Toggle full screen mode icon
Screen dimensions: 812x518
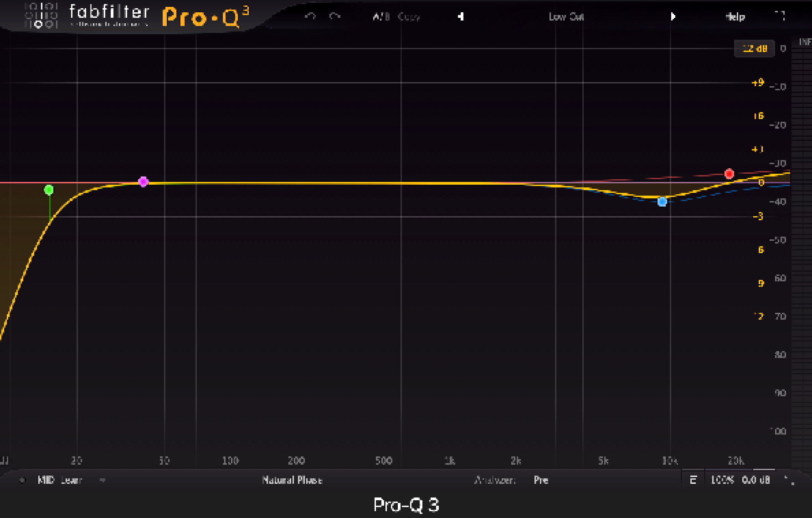(x=780, y=16)
